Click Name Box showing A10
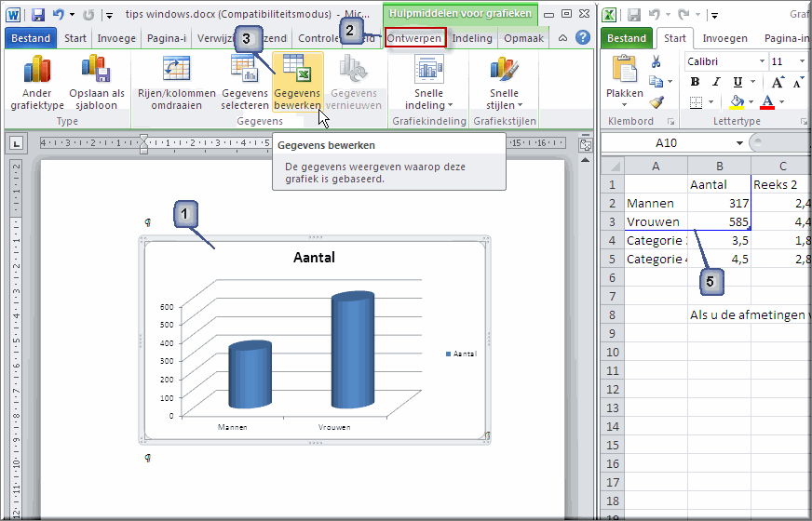The height and width of the screenshot is (521, 812). [667, 142]
